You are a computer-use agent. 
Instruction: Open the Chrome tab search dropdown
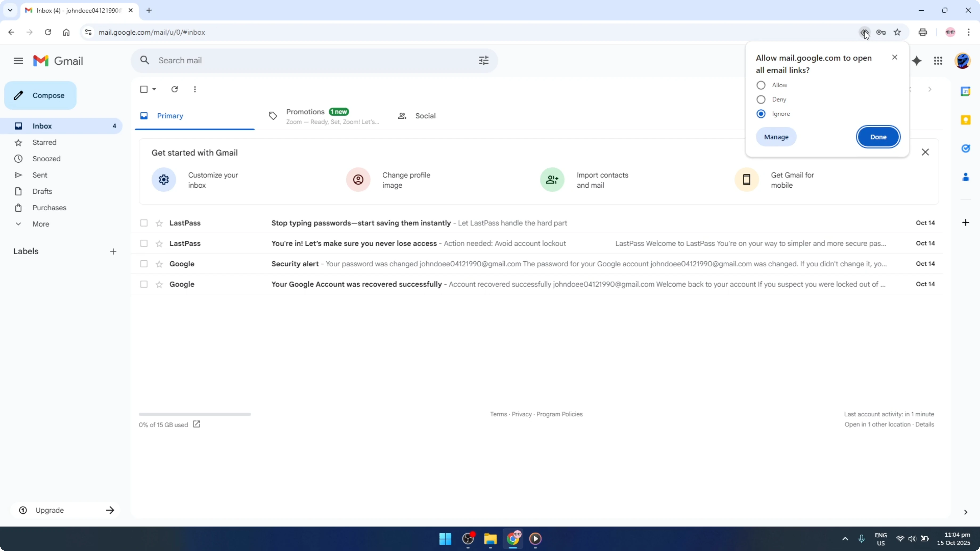[10, 10]
